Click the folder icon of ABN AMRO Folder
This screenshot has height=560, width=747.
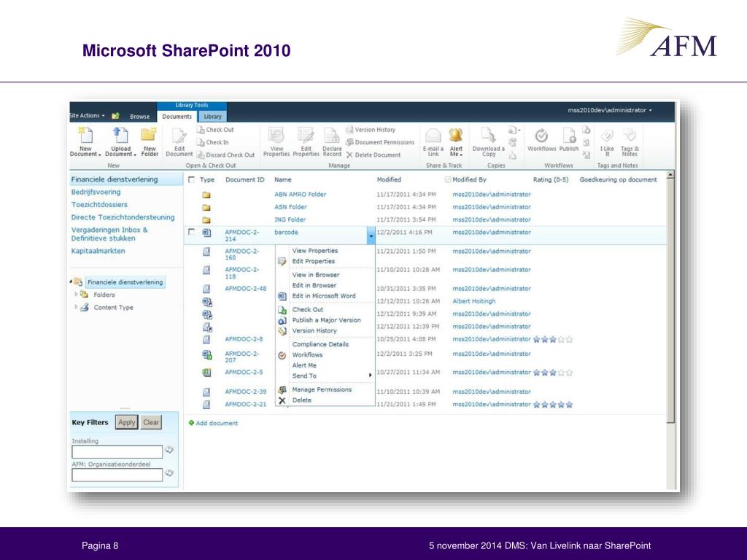tap(206, 195)
